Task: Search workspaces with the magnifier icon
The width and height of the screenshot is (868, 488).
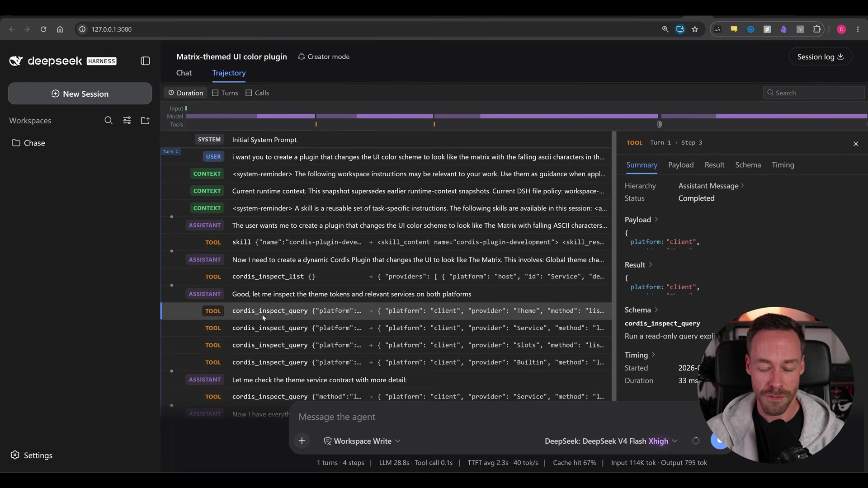Action: [x=108, y=121]
